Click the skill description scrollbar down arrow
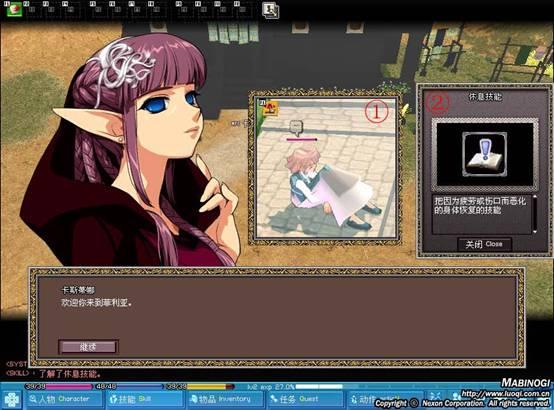Image resolution: width=554 pixels, height=410 pixels. point(535,231)
